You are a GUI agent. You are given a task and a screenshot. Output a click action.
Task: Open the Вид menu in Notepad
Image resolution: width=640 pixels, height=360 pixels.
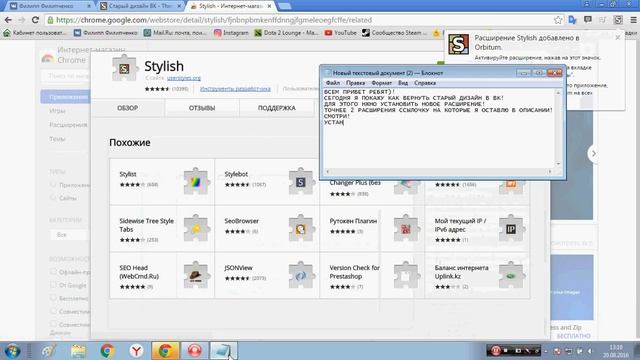(x=403, y=83)
